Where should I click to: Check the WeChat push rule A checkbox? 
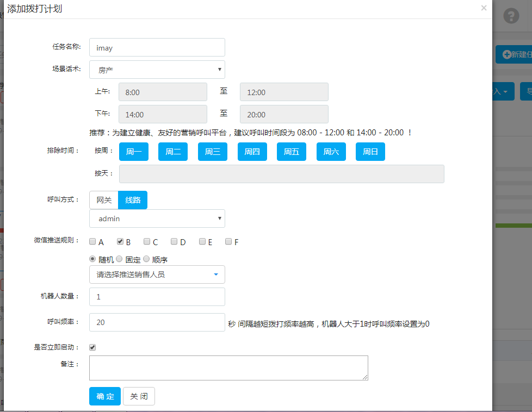pos(93,242)
